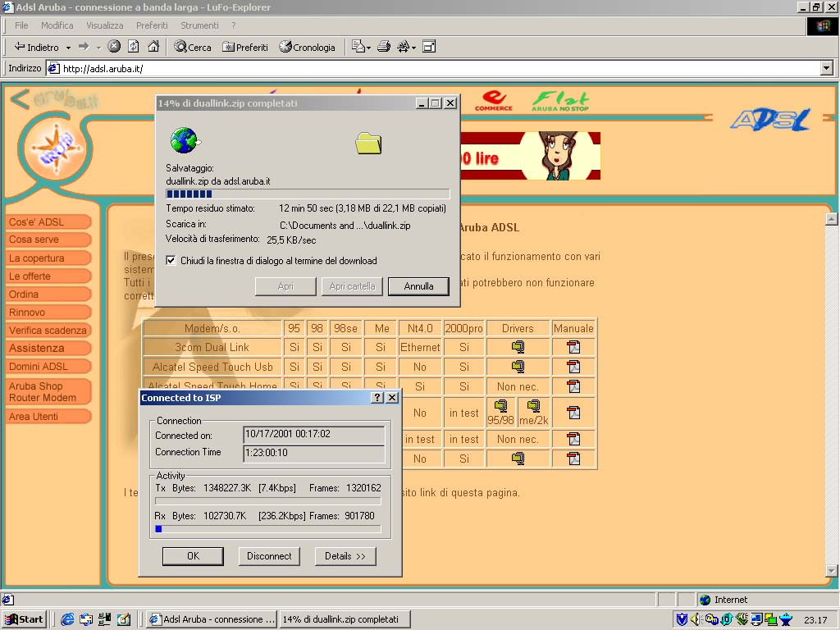Click the Stop loading toolbar icon
The width and height of the screenshot is (840, 630).
[x=114, y=47]
